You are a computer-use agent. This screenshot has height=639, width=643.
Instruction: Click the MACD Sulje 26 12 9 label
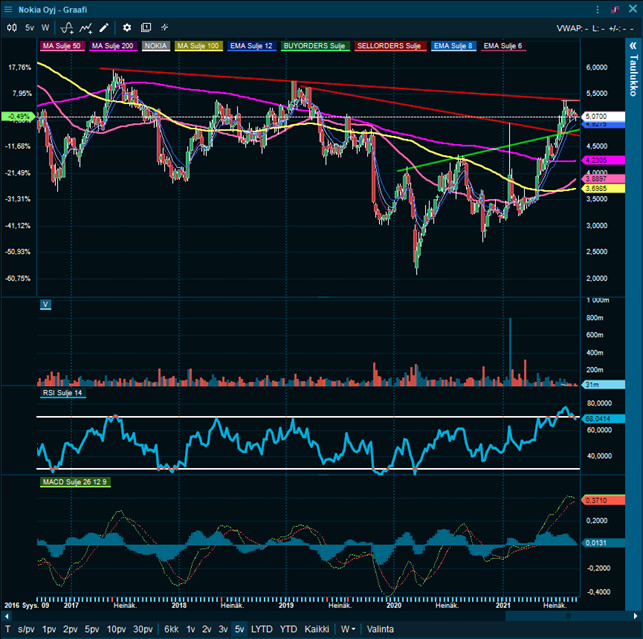pyautogui.click(x=75, y=482)
